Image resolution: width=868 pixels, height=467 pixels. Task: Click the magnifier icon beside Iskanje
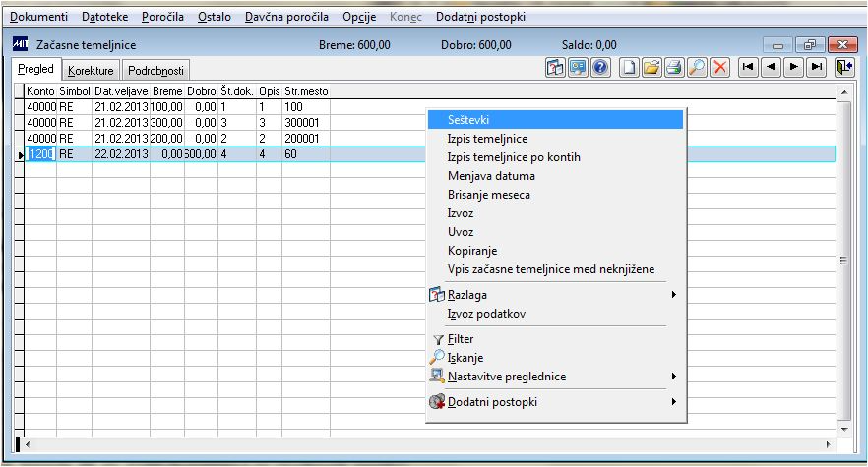tap(437, 358)
